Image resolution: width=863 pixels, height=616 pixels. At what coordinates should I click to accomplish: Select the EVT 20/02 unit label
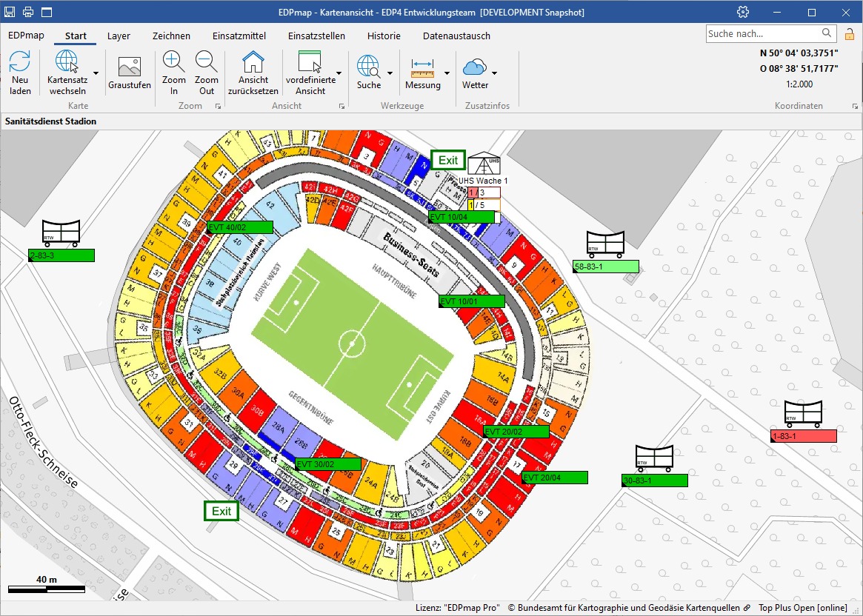click(516, 432)
